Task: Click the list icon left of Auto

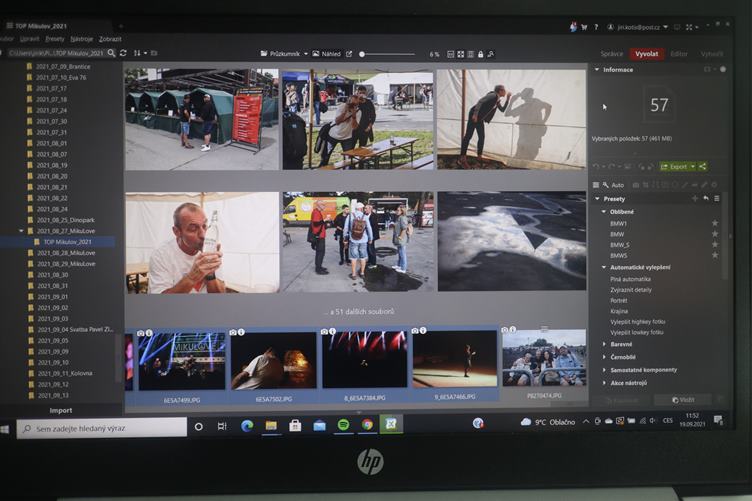Action: (x=596, y=185)
